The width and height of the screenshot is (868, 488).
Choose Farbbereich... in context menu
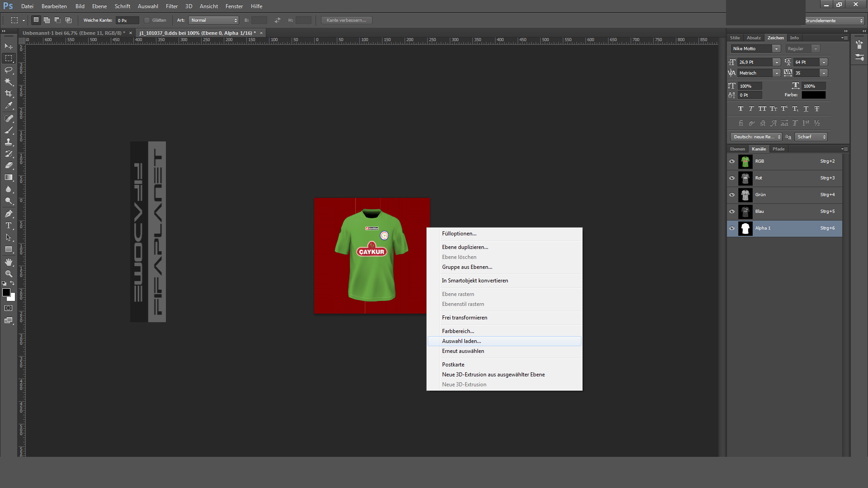pyautogui.click(x=504, y=331)
